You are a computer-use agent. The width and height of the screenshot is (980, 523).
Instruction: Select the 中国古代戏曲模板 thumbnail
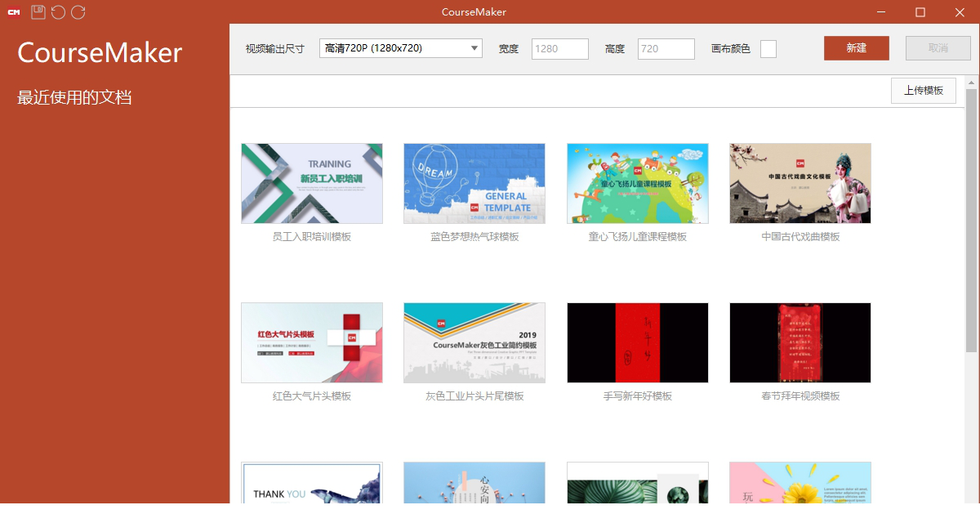(800, 183)
